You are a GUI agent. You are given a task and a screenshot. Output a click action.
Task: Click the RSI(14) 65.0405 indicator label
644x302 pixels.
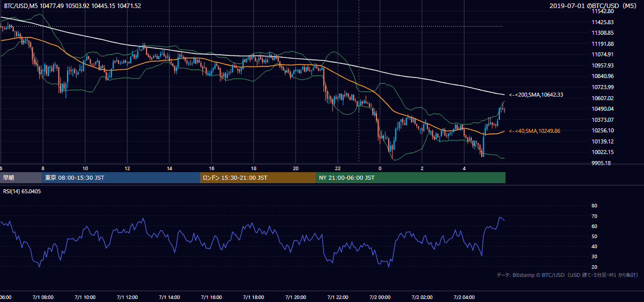pos(23,191)
